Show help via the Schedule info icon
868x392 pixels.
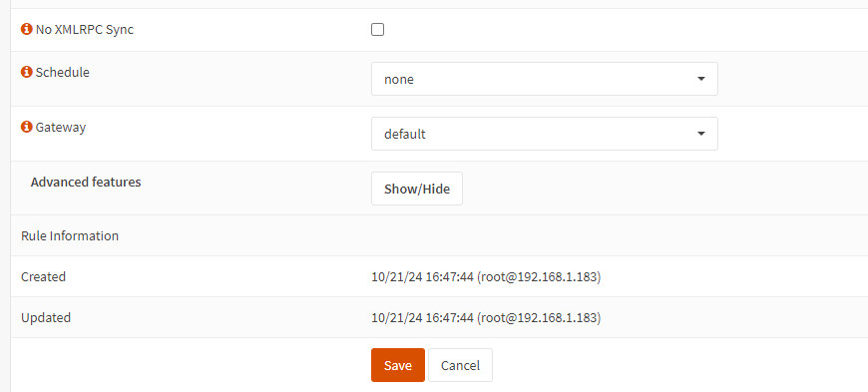[x=27, y=72]
